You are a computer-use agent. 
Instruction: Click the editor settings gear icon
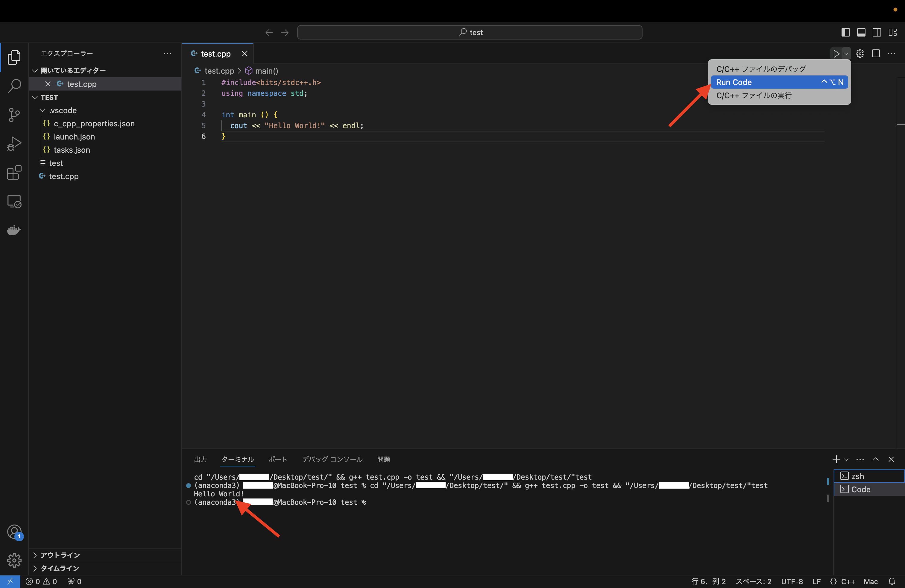point(860,54)
